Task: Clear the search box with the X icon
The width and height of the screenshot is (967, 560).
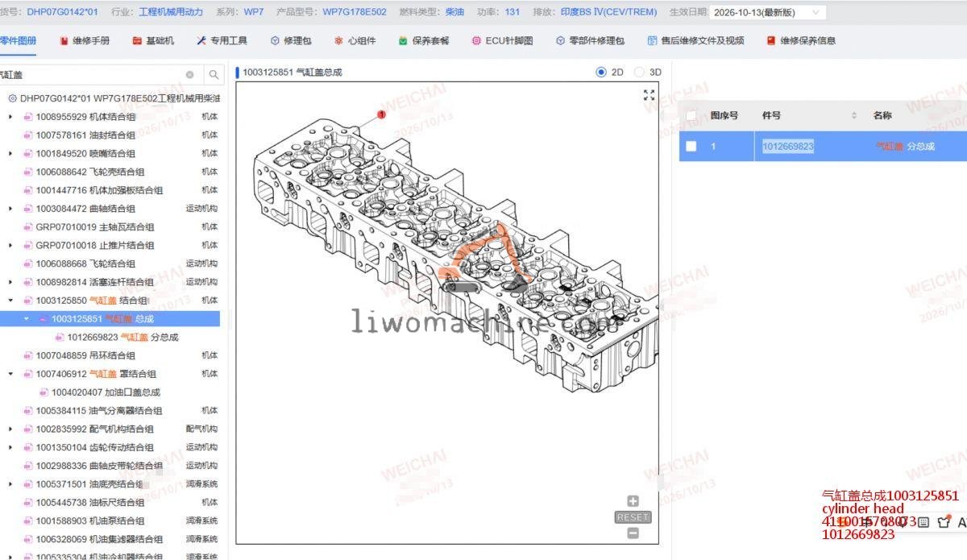Action: [189, 75]
